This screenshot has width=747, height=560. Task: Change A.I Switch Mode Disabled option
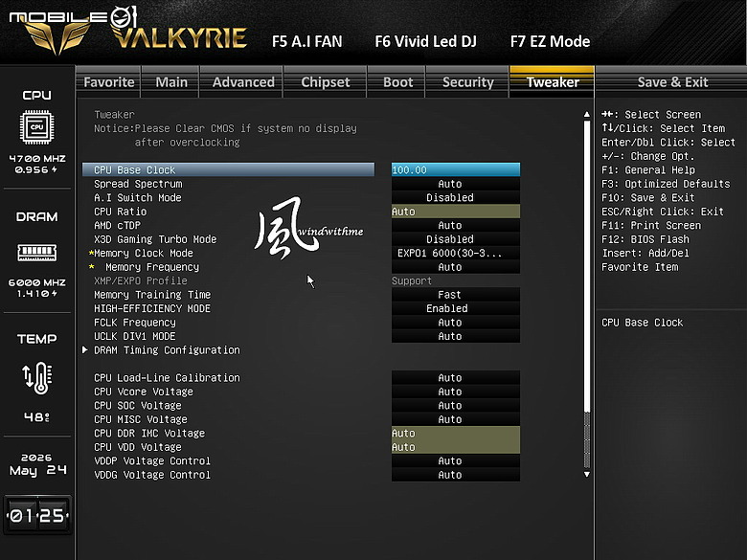(x=456, y=197)
